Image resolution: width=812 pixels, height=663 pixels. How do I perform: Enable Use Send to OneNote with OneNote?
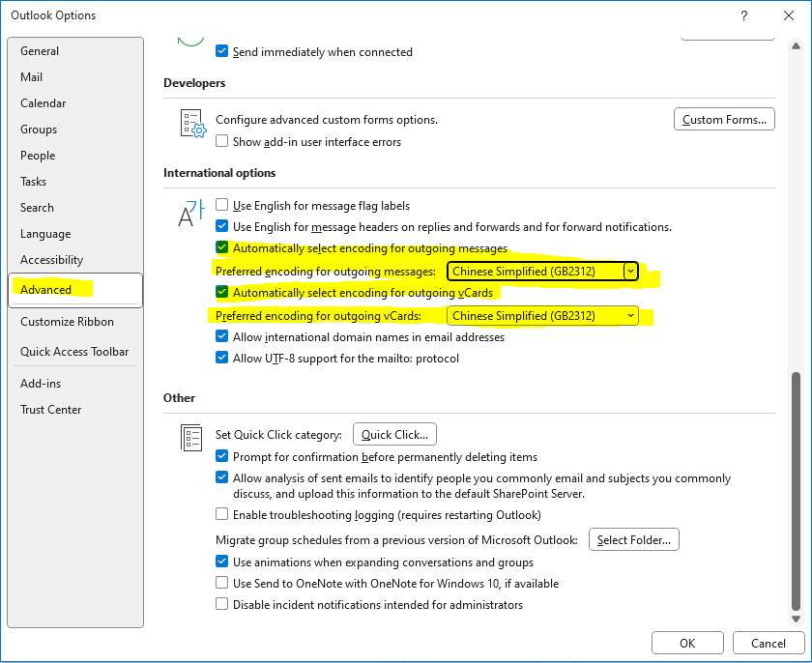click(221, 584)
